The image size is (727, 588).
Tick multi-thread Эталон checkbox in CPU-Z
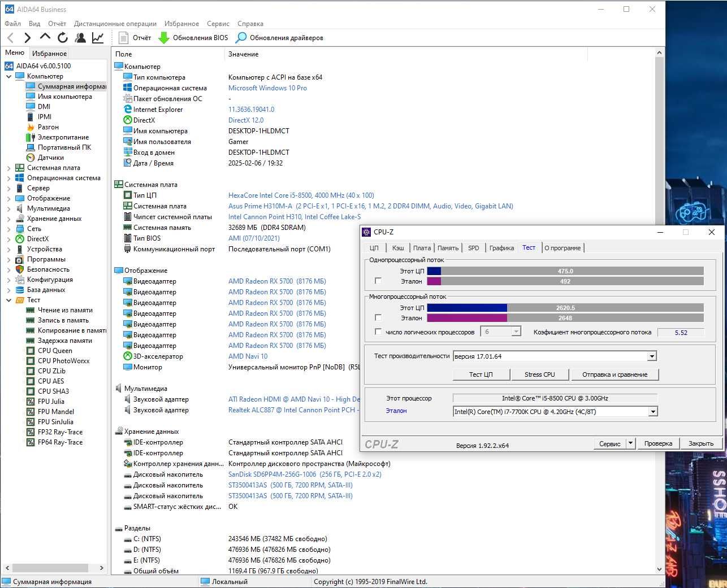378,317
